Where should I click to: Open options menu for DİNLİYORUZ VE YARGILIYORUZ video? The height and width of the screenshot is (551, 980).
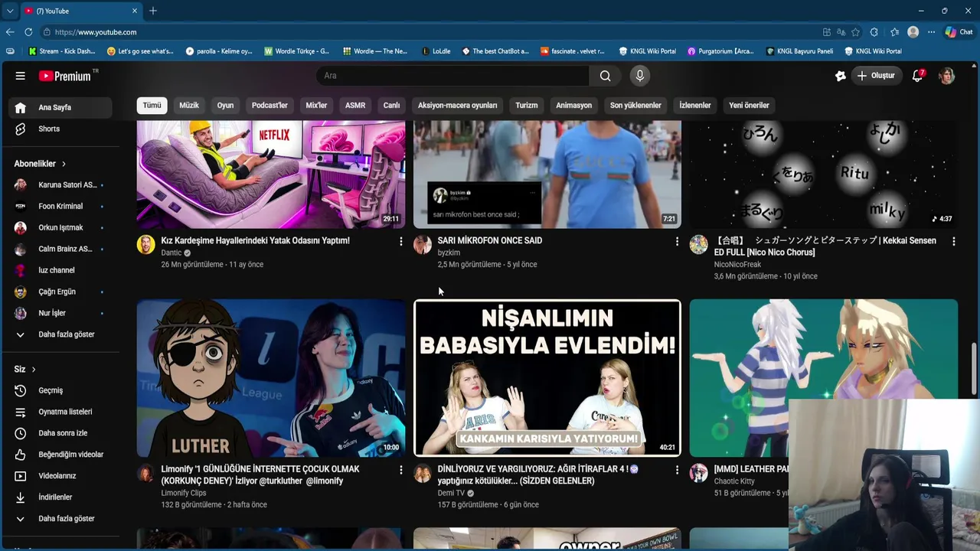pyautogui.click(x=677, y=470)
